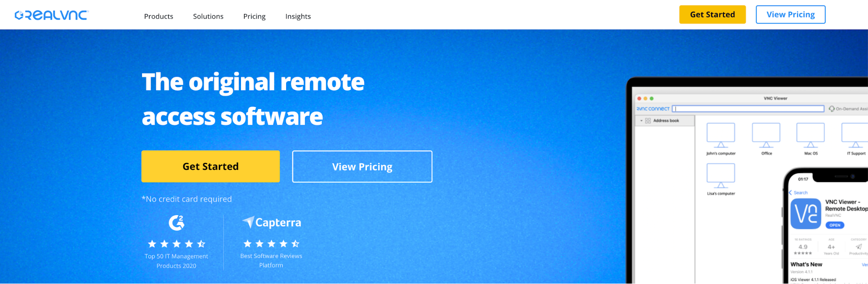This screenshot has height=284, width=868.
Task: Tap the VNC Viewer app icon on the phone
Action: [806, 214]
